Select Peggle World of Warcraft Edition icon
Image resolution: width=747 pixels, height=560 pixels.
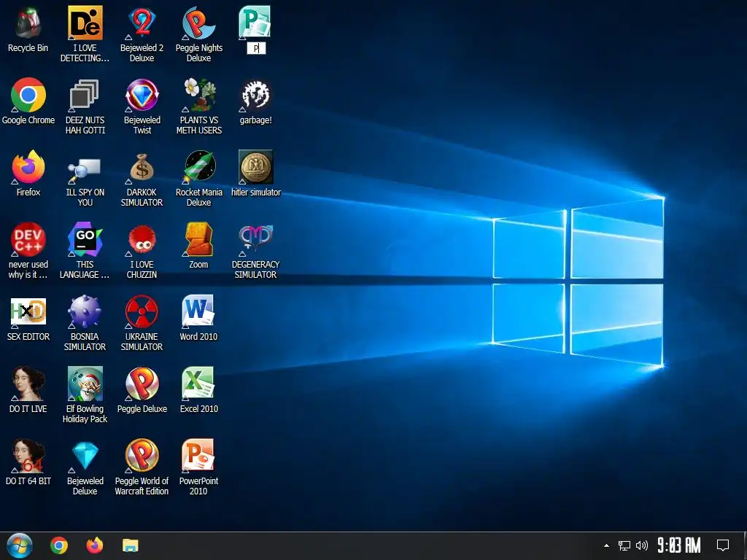point(142,456)
